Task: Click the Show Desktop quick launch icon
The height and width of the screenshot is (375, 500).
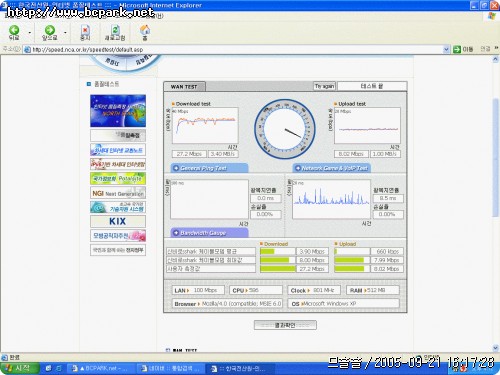Action: click(x=49, y=368)
